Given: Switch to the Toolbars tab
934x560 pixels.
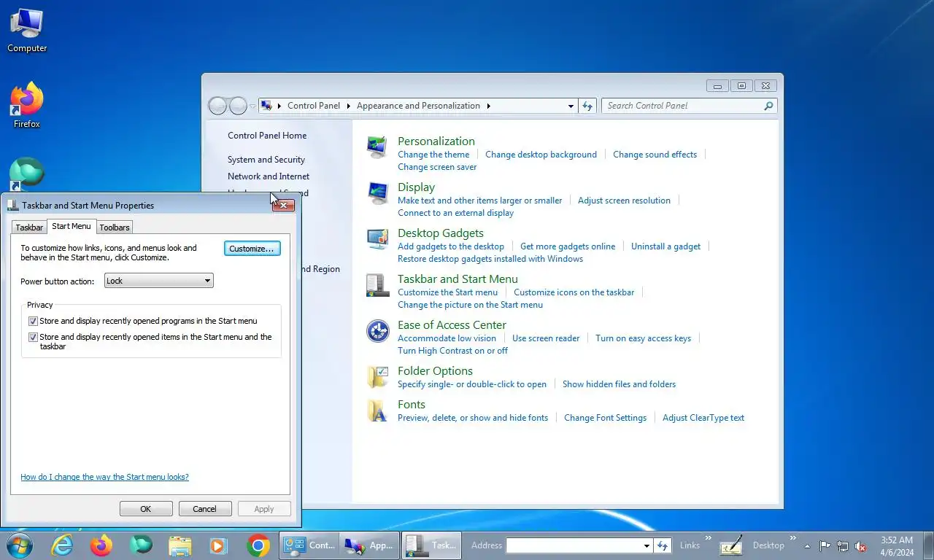Looking at the screenshot, I should pos(115,227).
